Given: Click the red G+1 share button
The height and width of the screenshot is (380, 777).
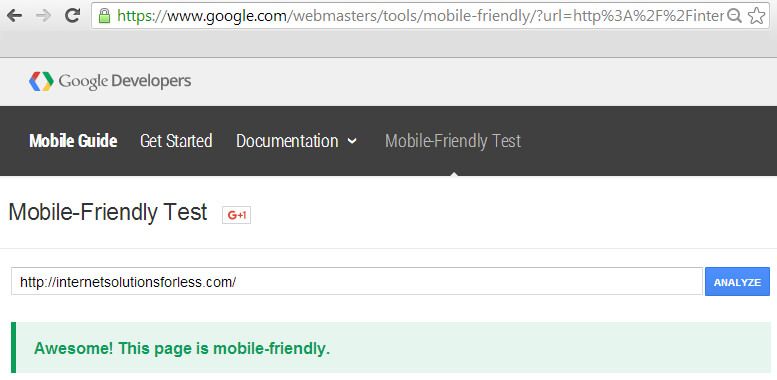Looking at the screenshot, I should click(236, 215).
